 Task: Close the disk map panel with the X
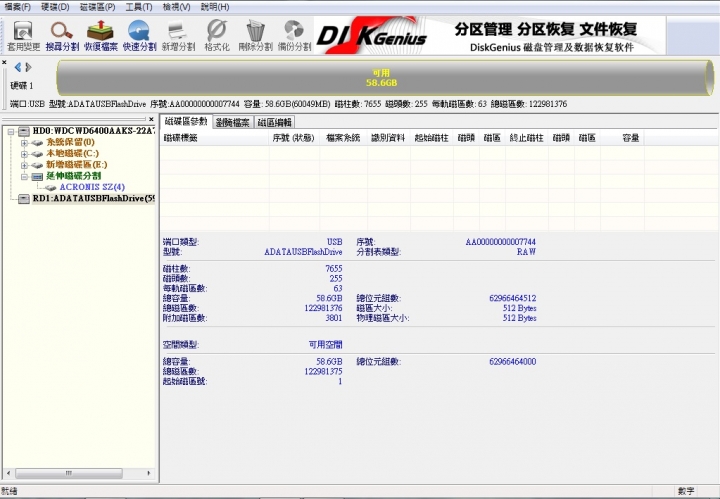click(x=4, y=62)
